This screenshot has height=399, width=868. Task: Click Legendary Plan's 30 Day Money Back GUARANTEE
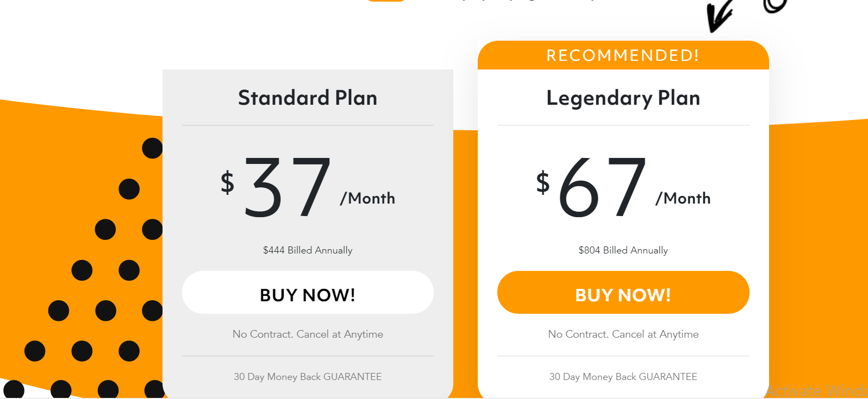(x=623, y=377)
